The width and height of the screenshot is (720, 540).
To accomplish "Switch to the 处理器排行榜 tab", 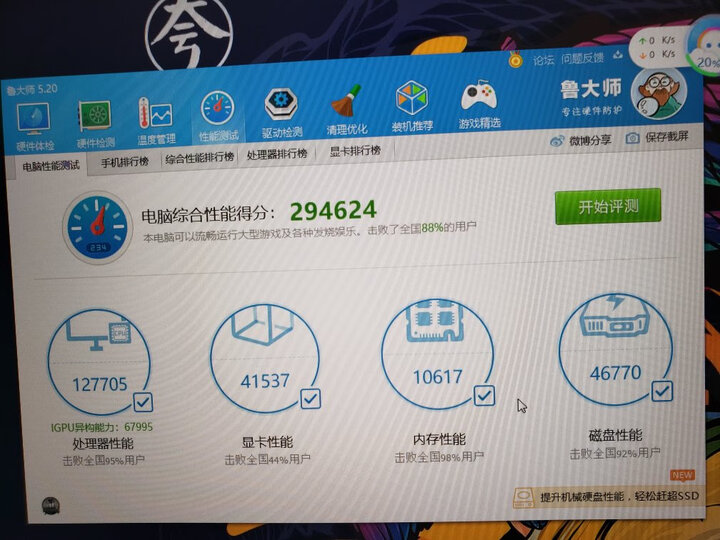I will tap(277, 155).
